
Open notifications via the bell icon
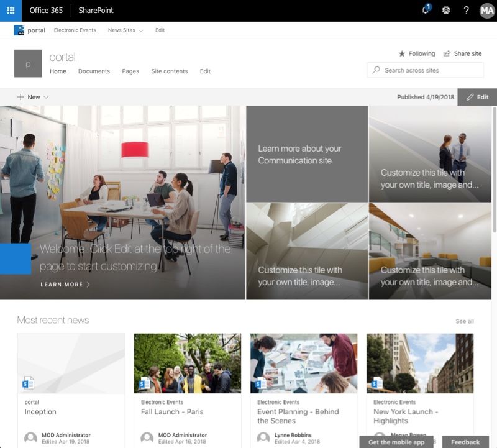(x=424, y=10)
